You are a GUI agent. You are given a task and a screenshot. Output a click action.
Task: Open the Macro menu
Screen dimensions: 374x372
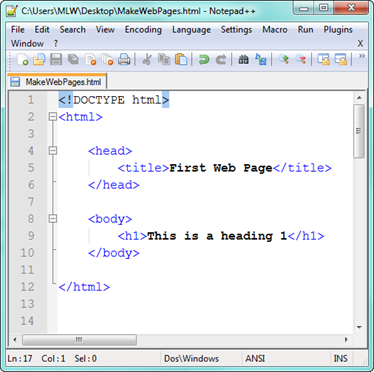coord(275,30)
